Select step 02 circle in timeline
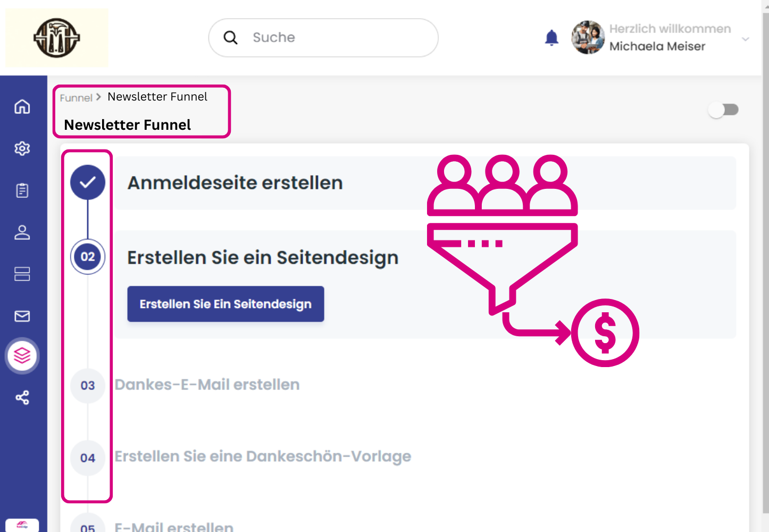 (x=88, y=257)
